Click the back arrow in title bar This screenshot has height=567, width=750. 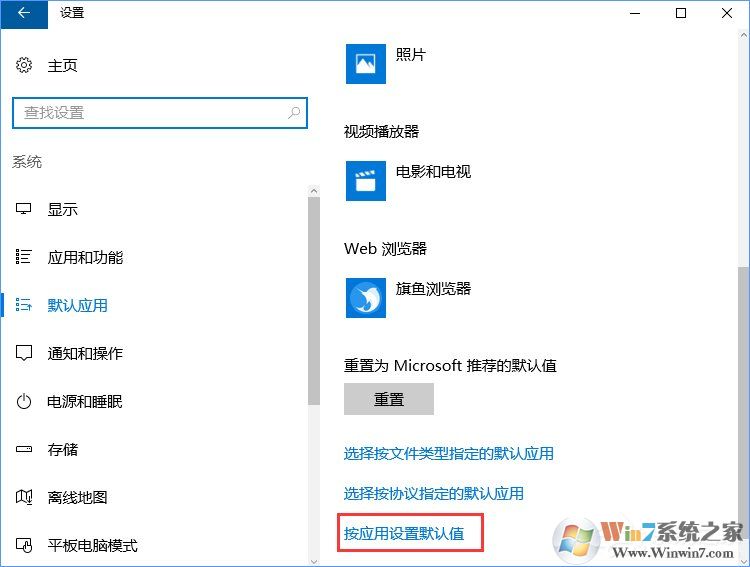tap(23, 13)
